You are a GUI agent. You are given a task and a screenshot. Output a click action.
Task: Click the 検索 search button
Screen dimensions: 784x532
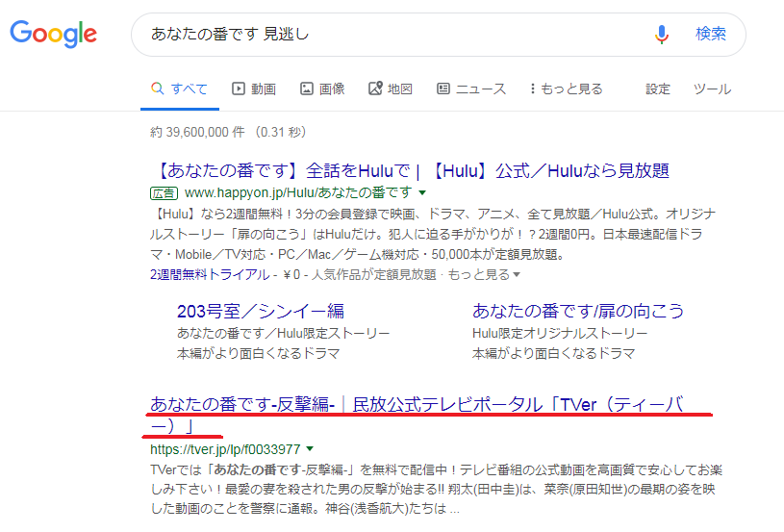711,34
